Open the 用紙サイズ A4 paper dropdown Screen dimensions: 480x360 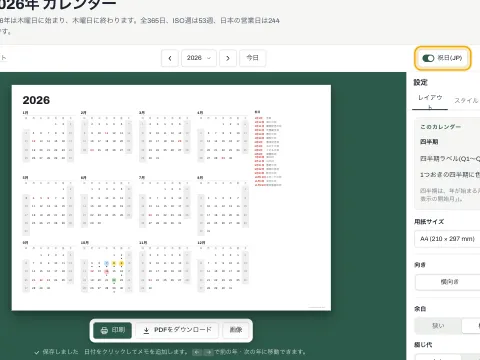click(x=447, y=239)
